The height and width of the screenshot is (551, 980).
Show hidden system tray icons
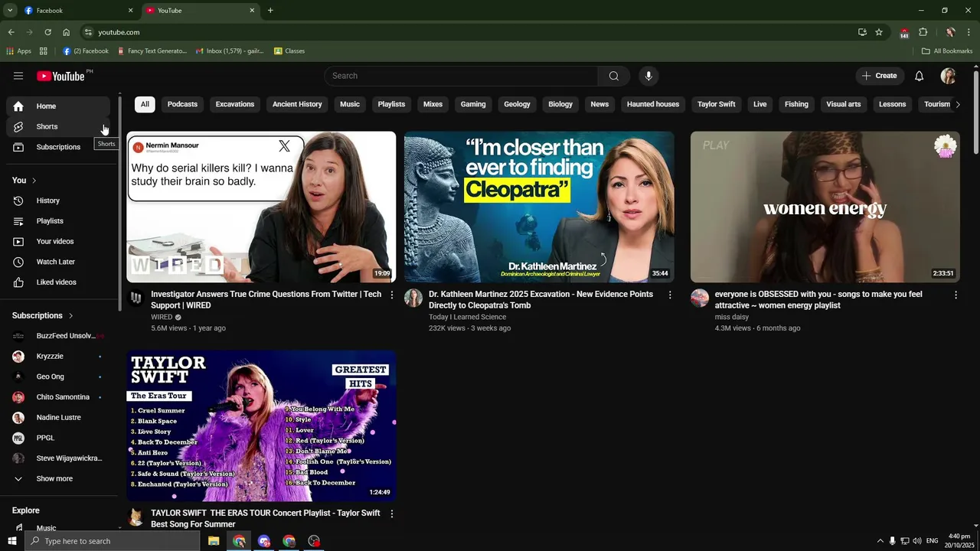[x=880, y=541]
